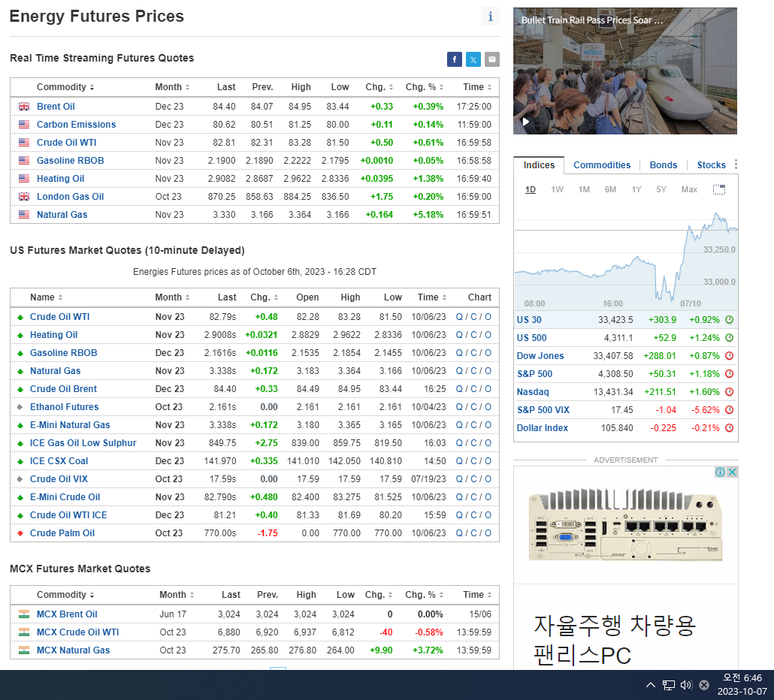Select the 1M chart range

click(584, 189)
